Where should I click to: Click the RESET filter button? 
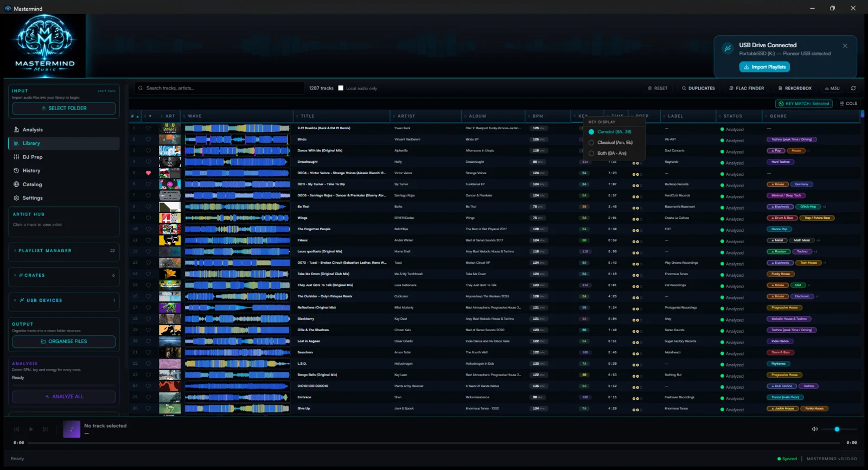point(658,88)
